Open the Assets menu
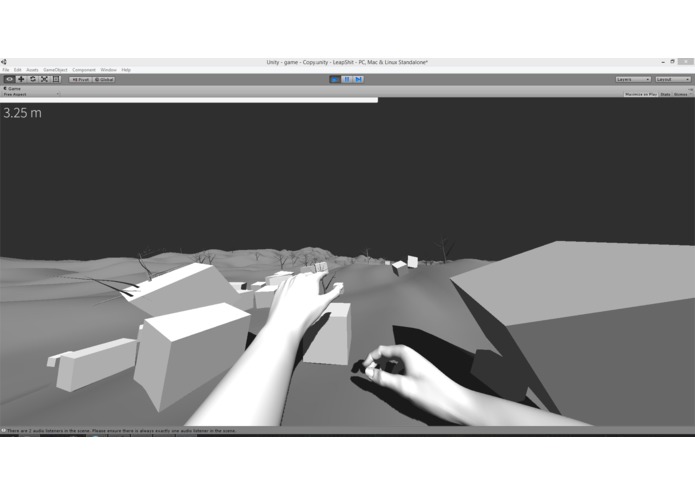Image resolution: width=695 pixels, height=494 pixels. click(32, 70)
